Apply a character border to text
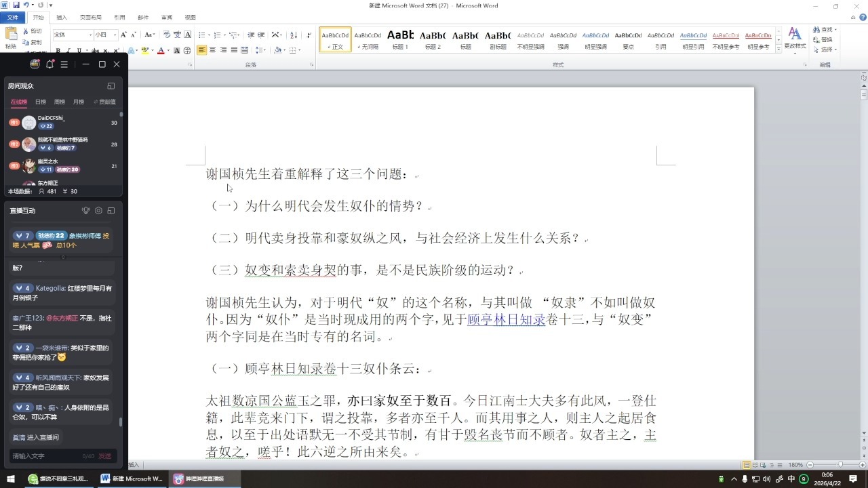 (188, 35)
